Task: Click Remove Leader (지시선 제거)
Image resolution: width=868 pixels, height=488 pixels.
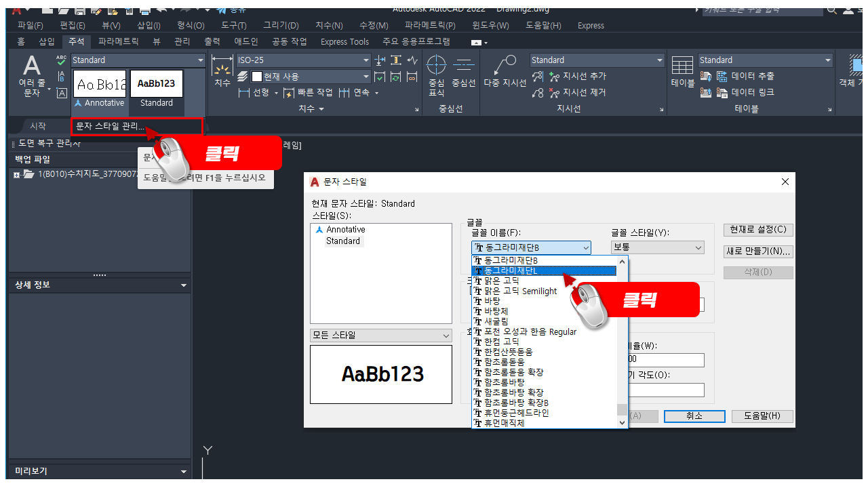Action: pos(578,92)
